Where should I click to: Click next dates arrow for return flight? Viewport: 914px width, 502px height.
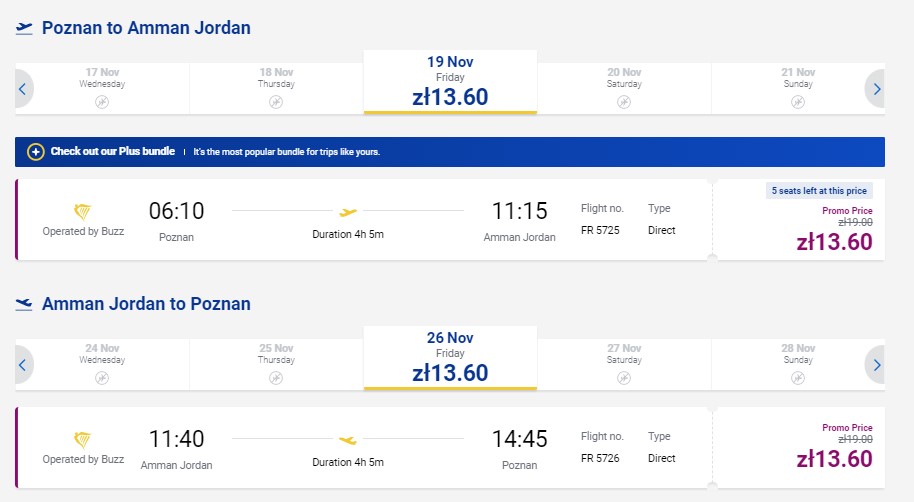[876, 365]
